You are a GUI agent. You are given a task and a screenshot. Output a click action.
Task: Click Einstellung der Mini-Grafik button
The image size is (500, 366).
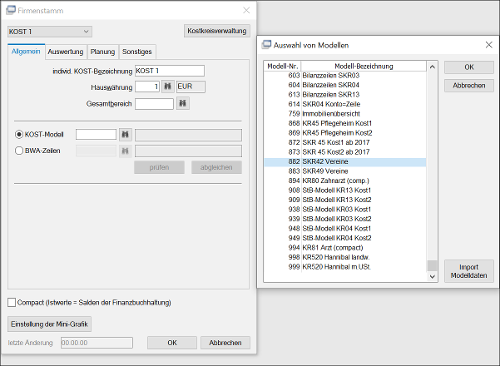click(49, 324)
